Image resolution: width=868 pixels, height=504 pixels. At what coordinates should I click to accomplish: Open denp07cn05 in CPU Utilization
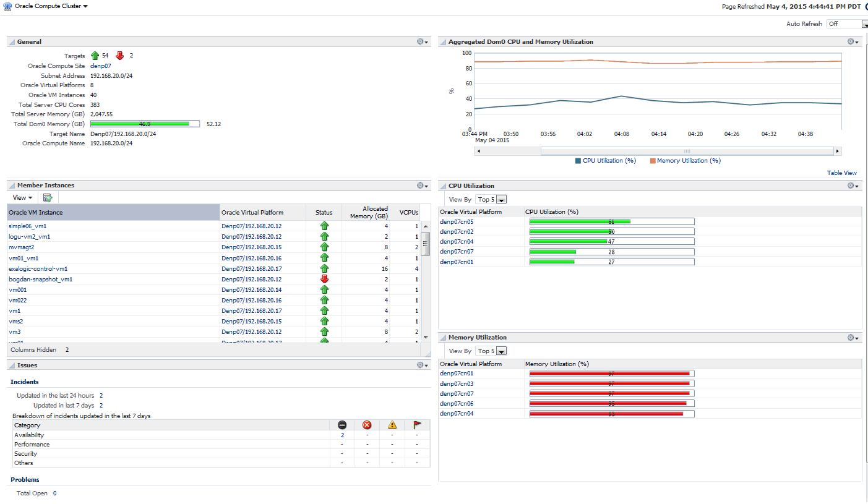point(457,221)
